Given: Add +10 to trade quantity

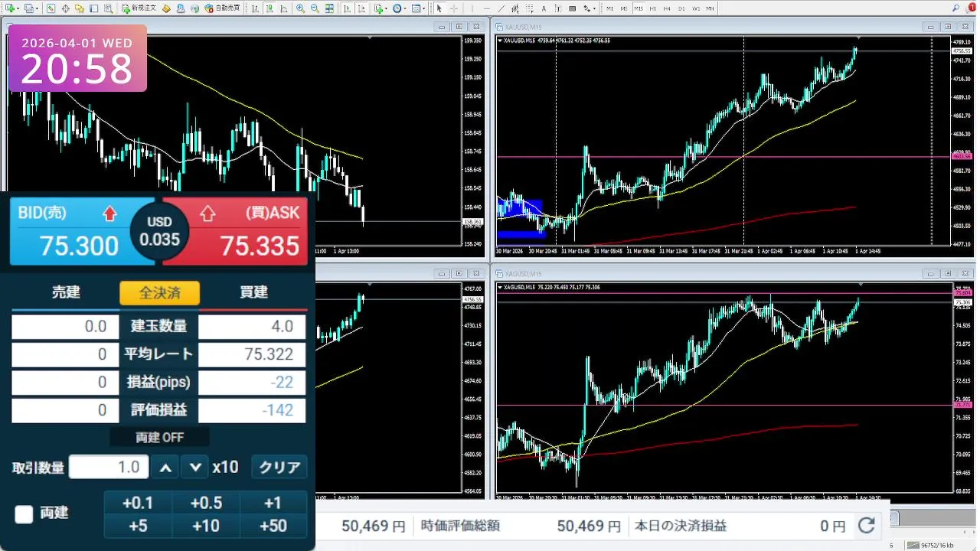Looking at the screenshot, I should [x=206, y=526].
